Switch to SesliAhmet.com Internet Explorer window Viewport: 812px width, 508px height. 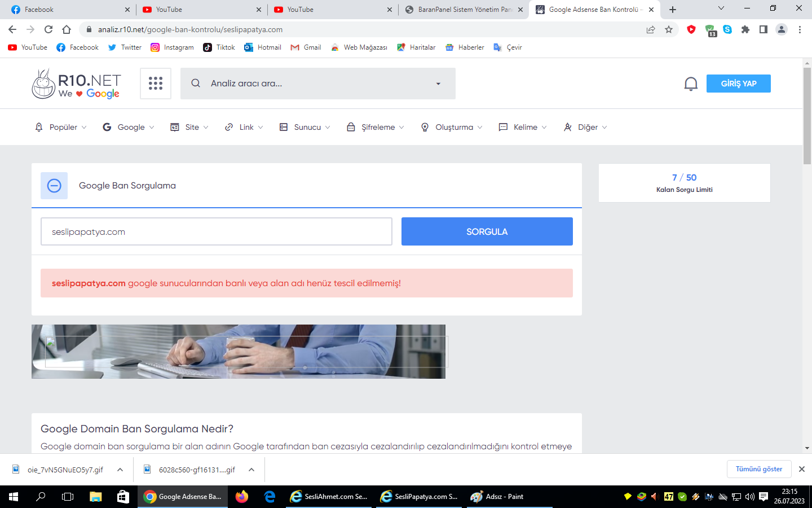click(x=329, y=497)
